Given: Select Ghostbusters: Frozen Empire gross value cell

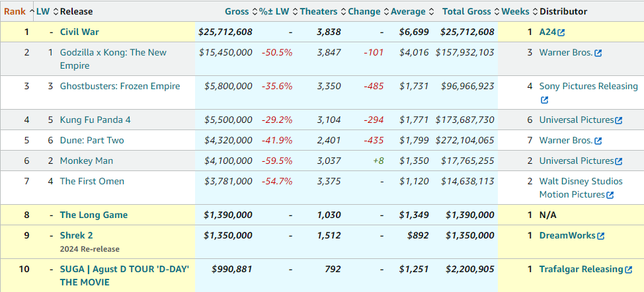Looking at the screenshot, I should pyautogui.click(x=225, y=86).
